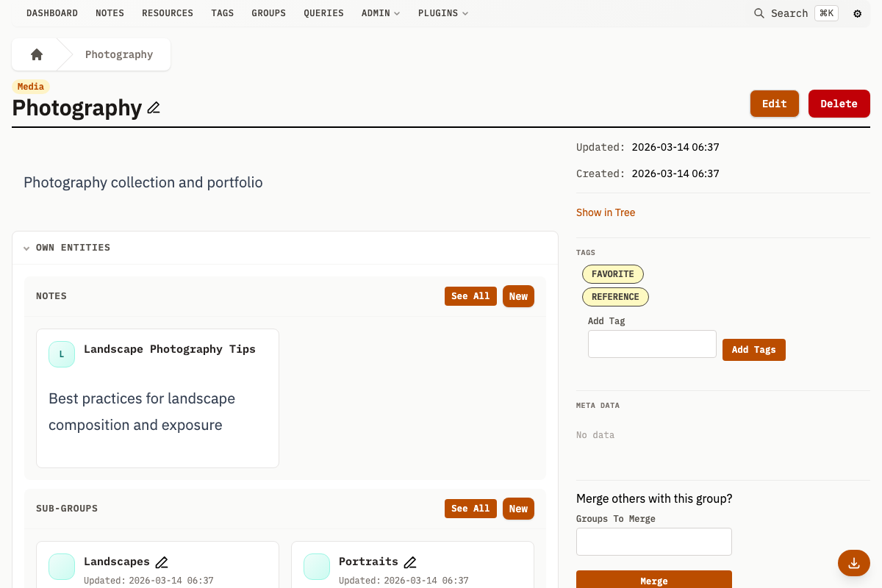Click the pencil icon beside the Photography title
The height and width of the screenshot is (588, 882).
tap(153, 108)
